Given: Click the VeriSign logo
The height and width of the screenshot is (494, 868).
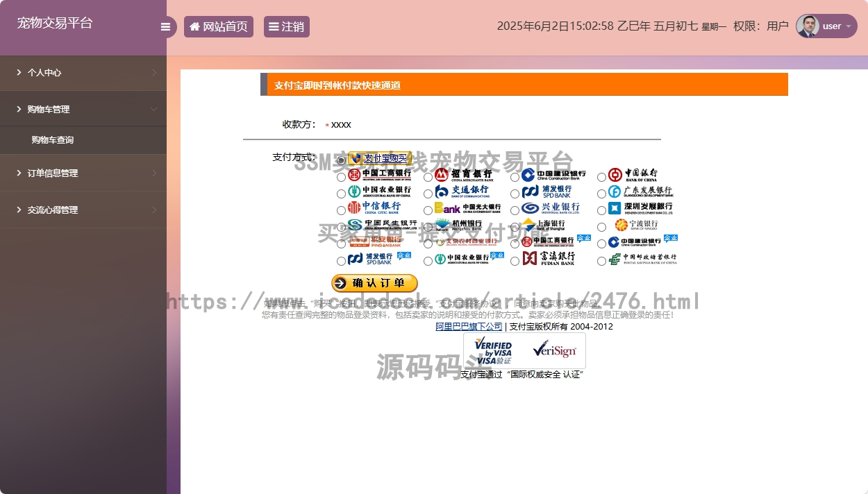Looking at the screenshot, I should click(x=554, y=350).
